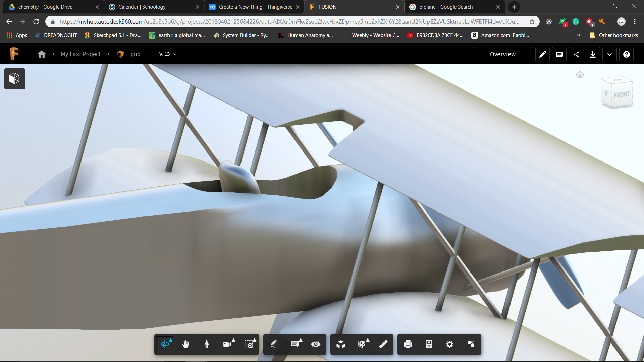Open earth global map bookmark
Screen dimensions: 644x362
click(177, 35)
